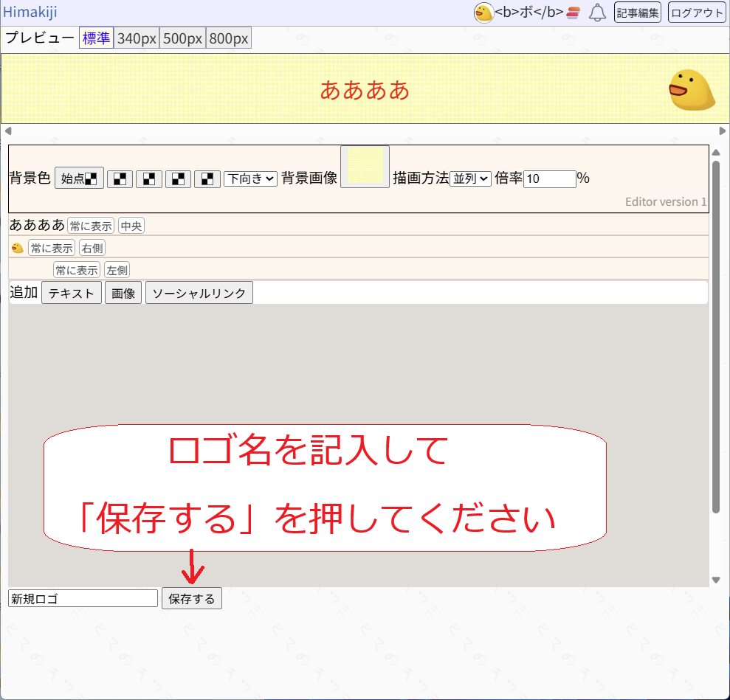Click the editor vertical scrollbar thumb
730x700 pixels.
pos(716,337)
